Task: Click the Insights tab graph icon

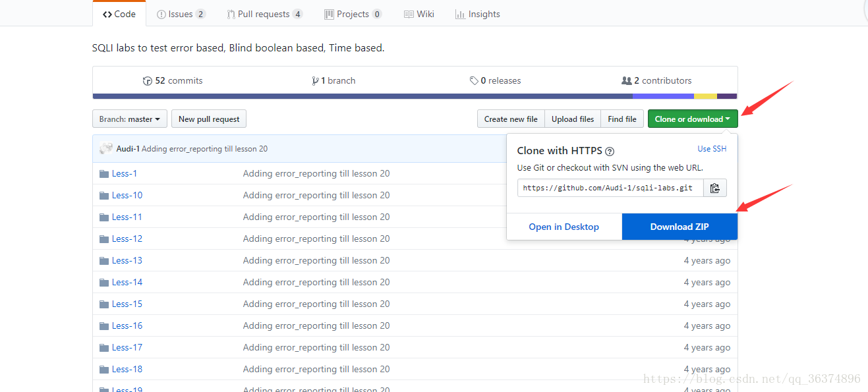Action: click(460, 14)
